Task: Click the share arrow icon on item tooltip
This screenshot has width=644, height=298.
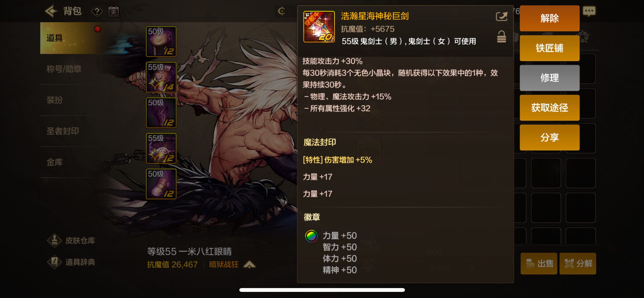Action: [502, 17]
